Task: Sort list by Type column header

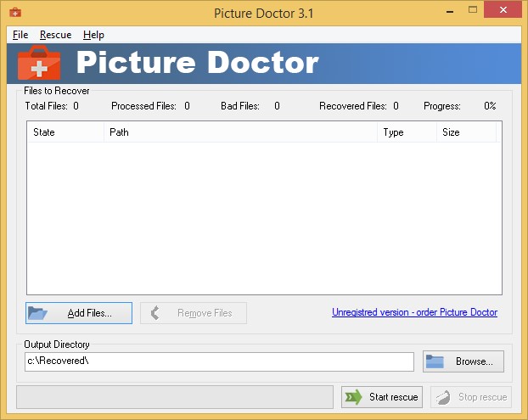Action: coord(407,132)
